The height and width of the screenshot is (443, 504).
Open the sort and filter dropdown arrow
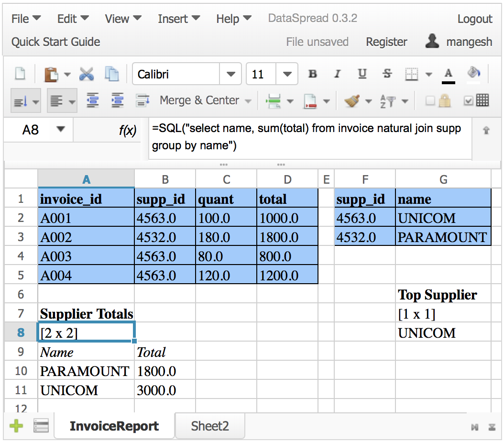(405, 101)
